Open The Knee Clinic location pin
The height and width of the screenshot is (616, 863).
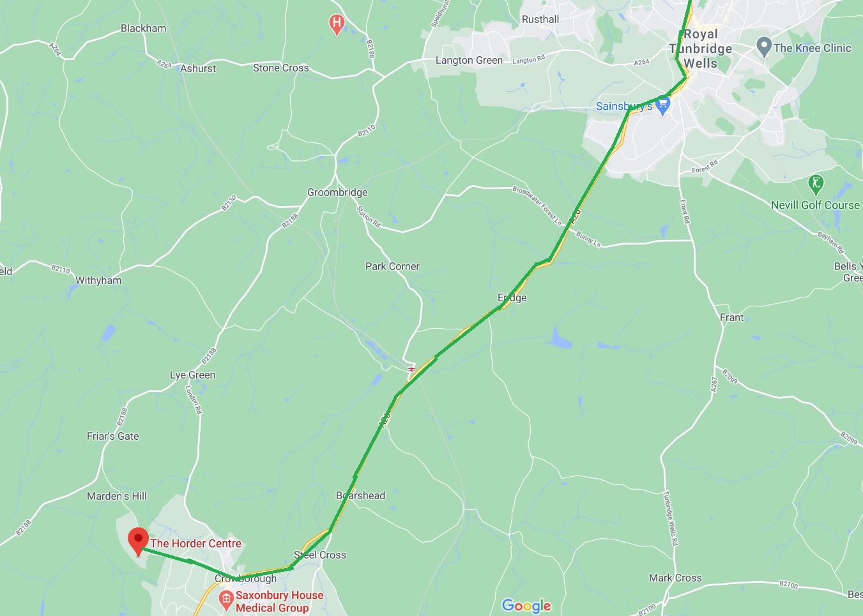coord(764,47)
